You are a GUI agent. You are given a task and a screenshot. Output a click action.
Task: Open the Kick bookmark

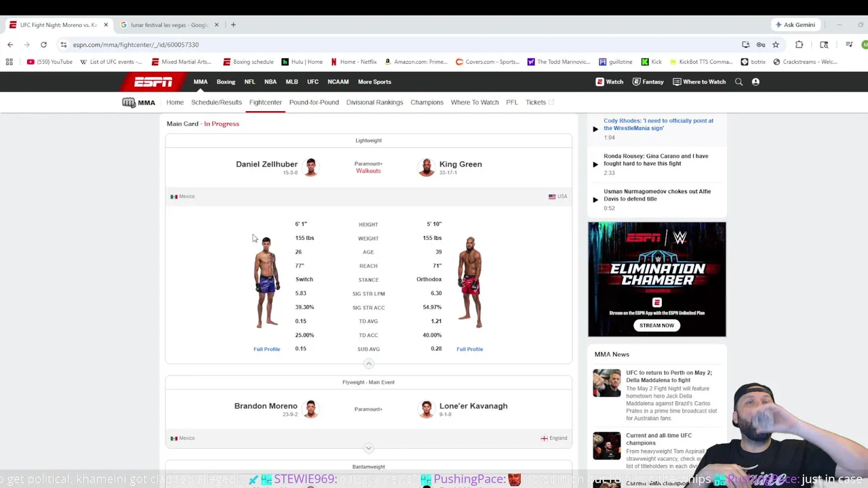pyautogui.click(x=651, y=62)
